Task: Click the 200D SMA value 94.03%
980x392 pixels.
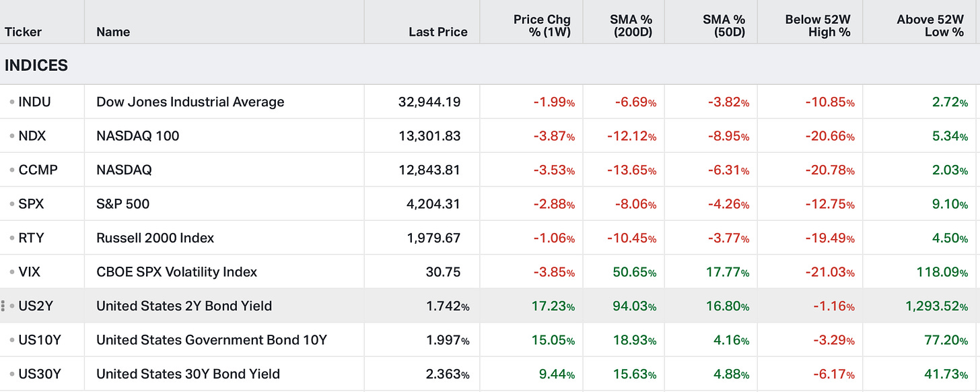Action: point(635,306)
